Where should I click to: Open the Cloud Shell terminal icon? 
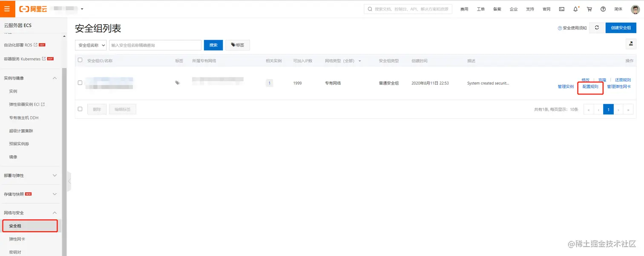click(x=562, y=9)
